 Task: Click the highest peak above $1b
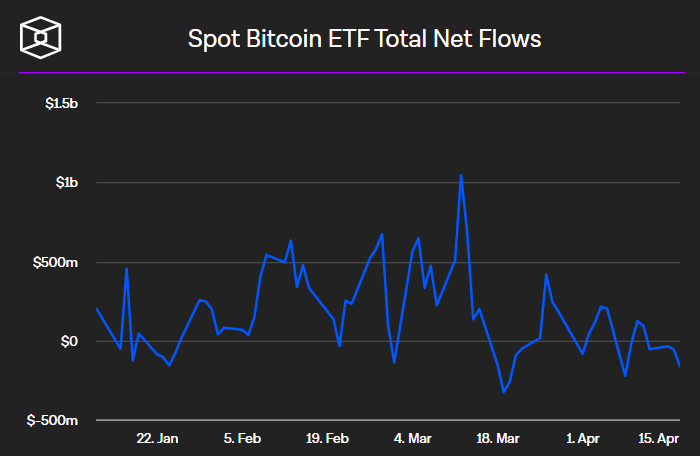tap(461, 175)
